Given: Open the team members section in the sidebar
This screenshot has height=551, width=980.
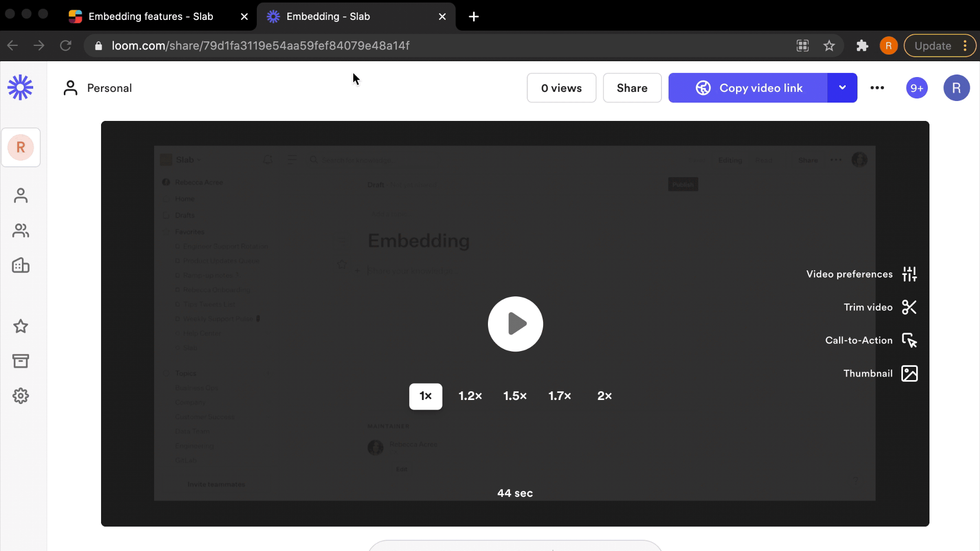Looking at the screenshot, I should pyautogui.click(x=20, y=231).
